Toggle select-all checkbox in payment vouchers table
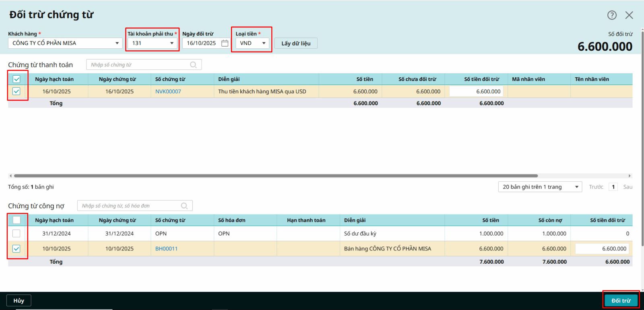This screenshot has height=310, width=644. [x=17, y=79]
